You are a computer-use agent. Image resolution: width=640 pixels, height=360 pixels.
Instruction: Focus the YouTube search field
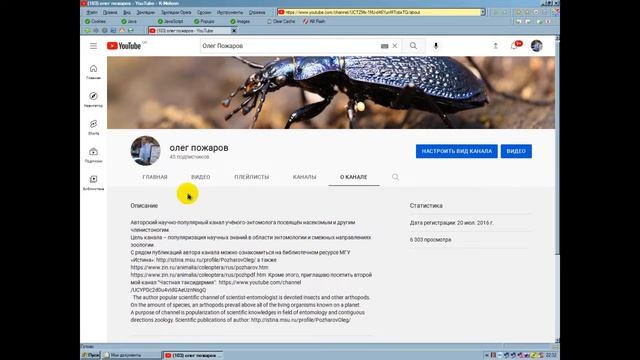(x=290, y=46)
